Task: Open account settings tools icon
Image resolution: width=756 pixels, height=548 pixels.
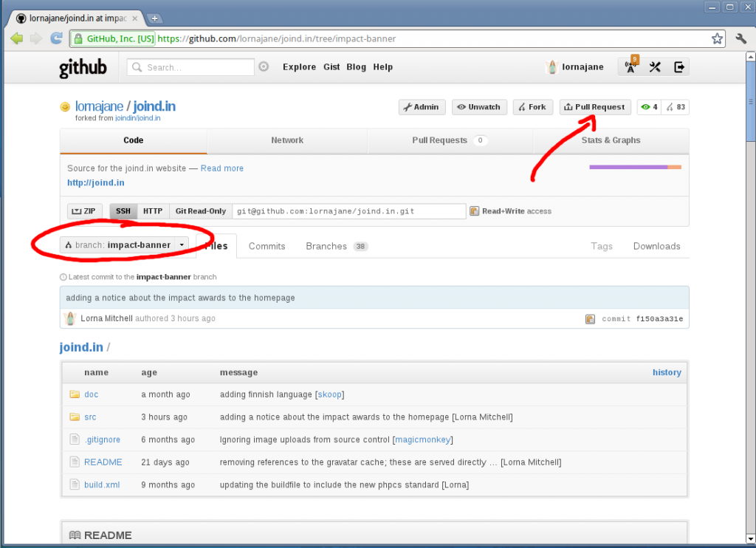Action: 655,67
